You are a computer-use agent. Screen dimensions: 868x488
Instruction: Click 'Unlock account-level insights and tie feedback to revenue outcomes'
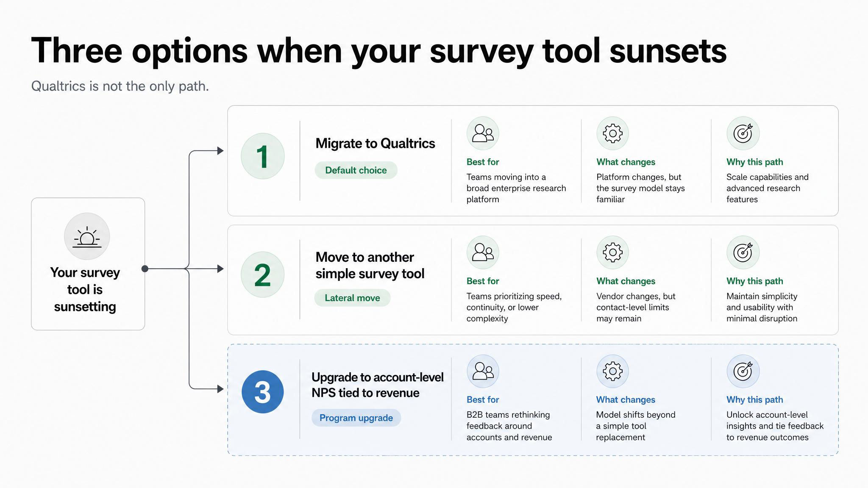(775, 426)
